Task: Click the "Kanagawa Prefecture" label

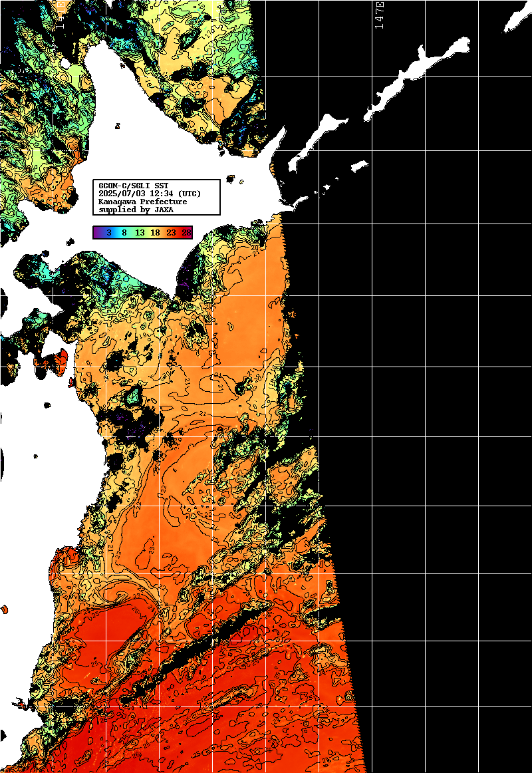Action: coord(143,202)
